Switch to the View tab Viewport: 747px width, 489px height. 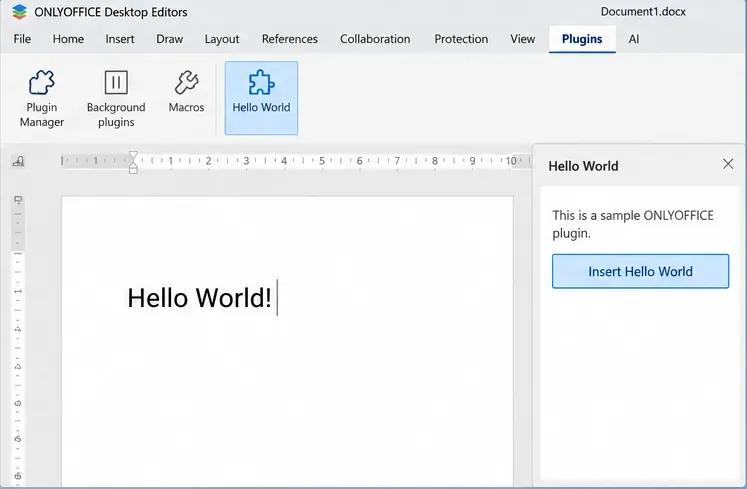tap(523, 39)
